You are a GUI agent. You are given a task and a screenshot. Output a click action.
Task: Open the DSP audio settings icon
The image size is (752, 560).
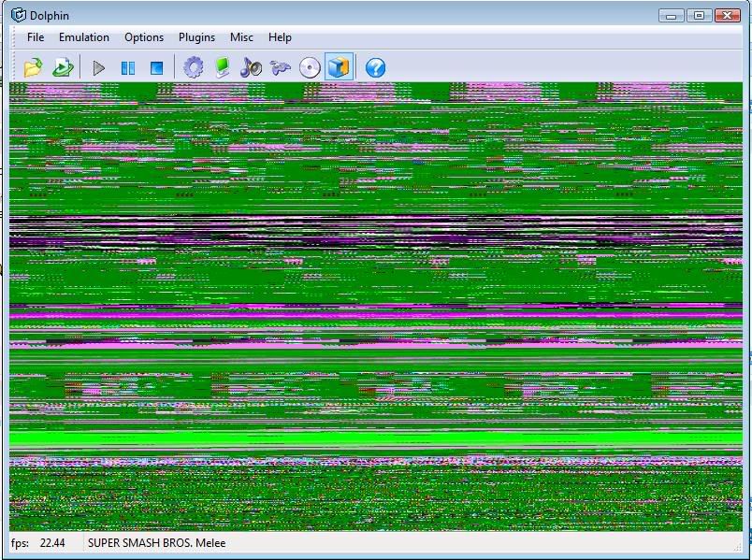pos(251,67)
